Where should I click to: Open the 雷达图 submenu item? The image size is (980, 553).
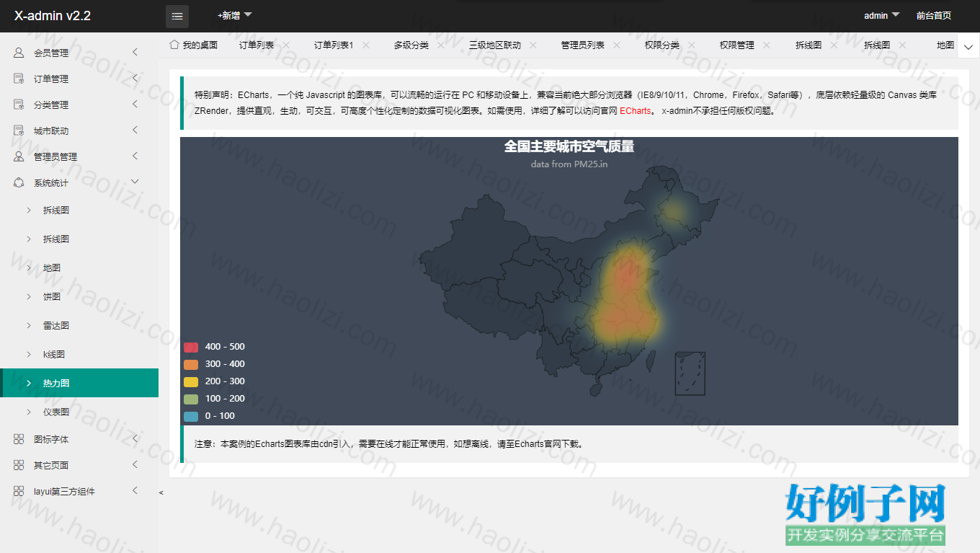tap(79, 325)
